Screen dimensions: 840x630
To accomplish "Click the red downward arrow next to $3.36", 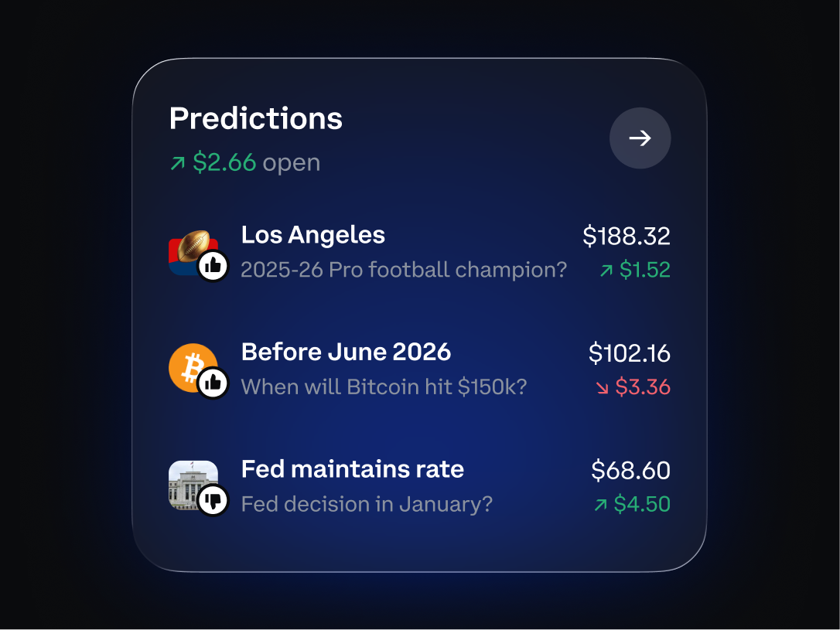I will [604, 388].
